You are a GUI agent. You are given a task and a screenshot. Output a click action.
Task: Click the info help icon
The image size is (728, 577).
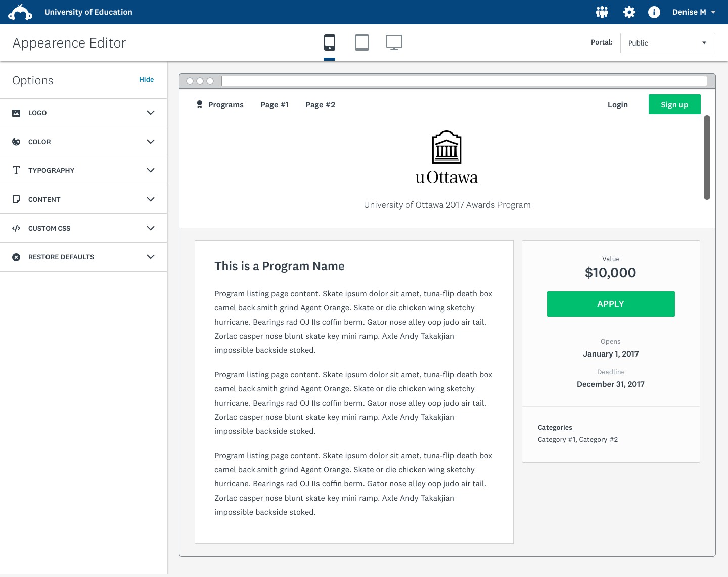[654, 12]
